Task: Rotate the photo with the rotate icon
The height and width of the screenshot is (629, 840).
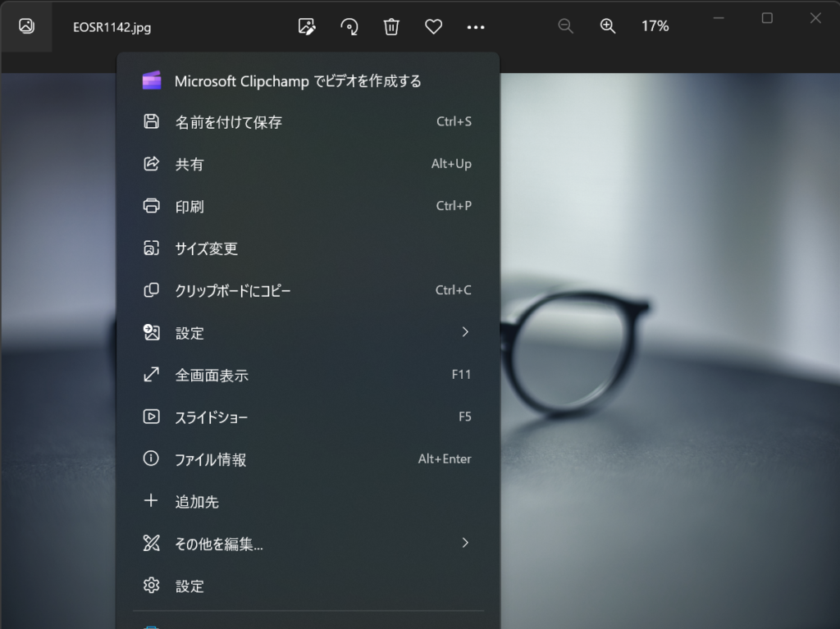Action: pos(349,26)
